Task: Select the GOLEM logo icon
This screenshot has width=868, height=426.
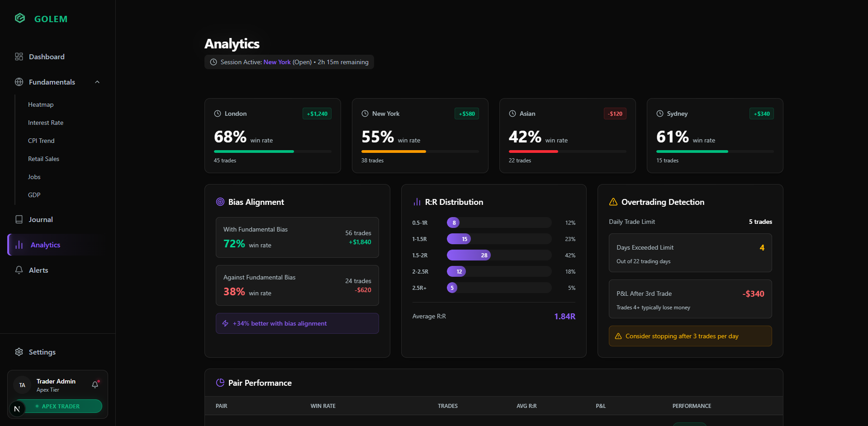Action: (19, 18)
